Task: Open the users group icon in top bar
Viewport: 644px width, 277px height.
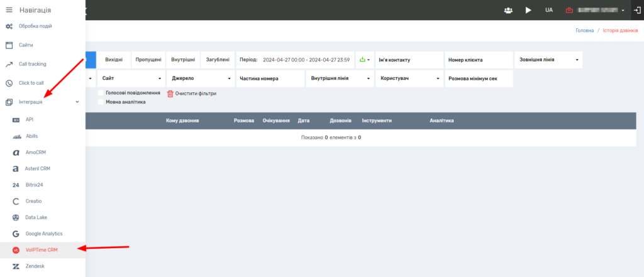Action: [508, 10]
